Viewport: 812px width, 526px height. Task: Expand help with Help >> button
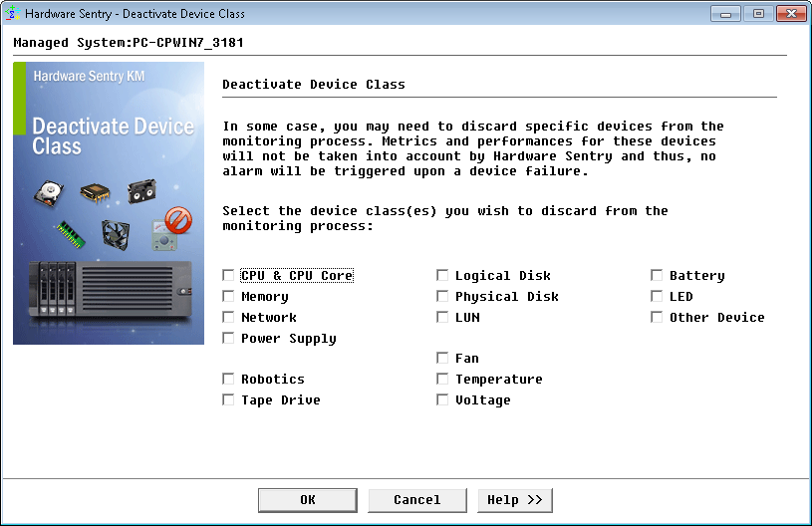515,500
